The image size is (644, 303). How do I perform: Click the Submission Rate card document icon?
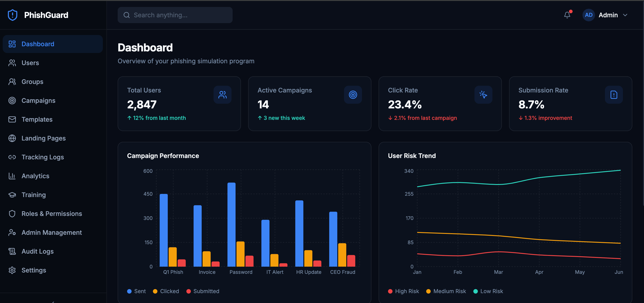coord(614,95)
